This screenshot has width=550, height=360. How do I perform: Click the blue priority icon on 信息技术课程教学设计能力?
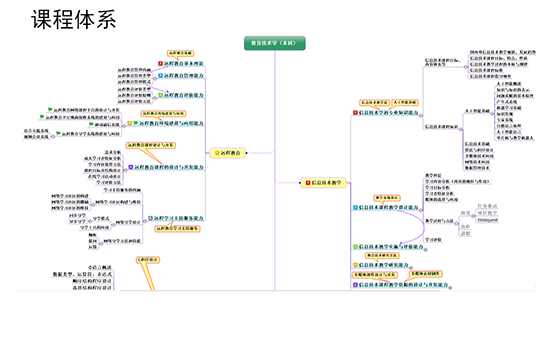(355, 207)
